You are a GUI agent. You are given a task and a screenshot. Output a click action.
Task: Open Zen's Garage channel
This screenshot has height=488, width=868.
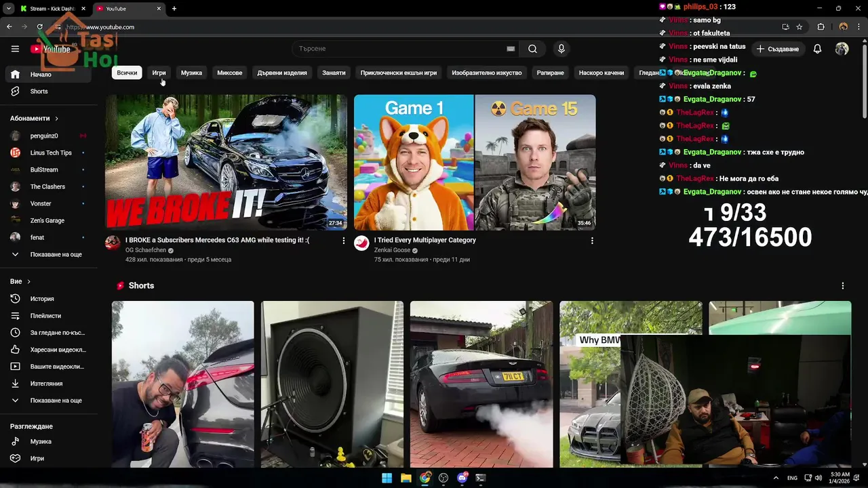click(x=47, y=220)
